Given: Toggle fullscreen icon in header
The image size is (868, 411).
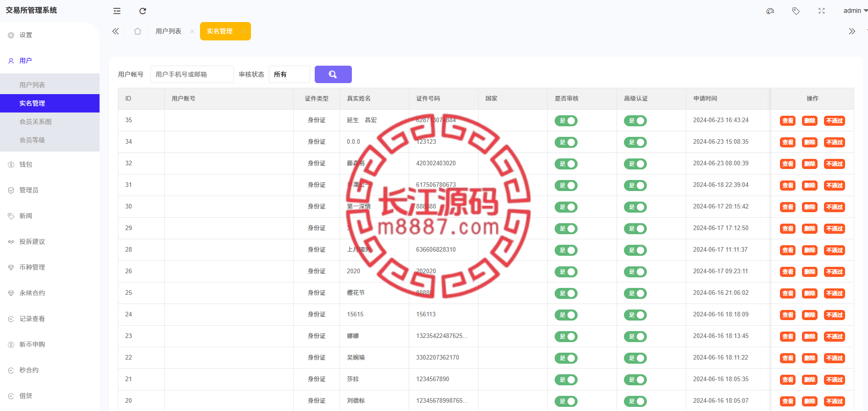Looking at the screenshot, I should pyautogui.click(x=822, y=11).
